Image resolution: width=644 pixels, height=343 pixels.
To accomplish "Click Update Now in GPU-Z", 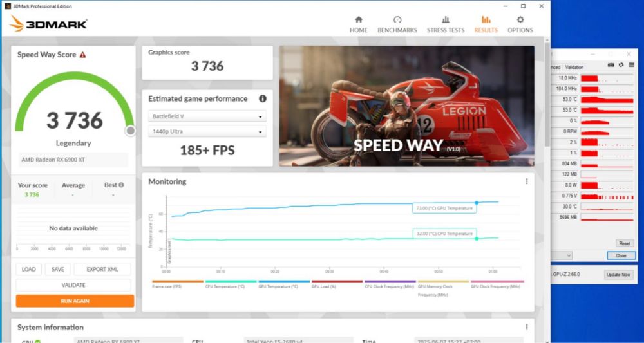I will click(618, 275).
